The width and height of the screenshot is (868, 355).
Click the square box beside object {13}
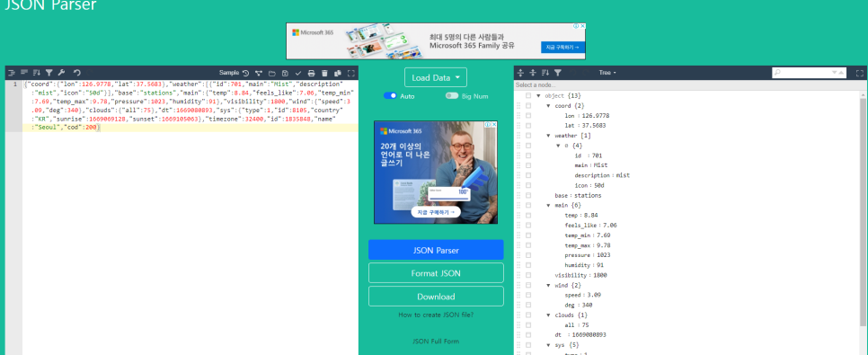pyautogui.click(x=528, y=96)
